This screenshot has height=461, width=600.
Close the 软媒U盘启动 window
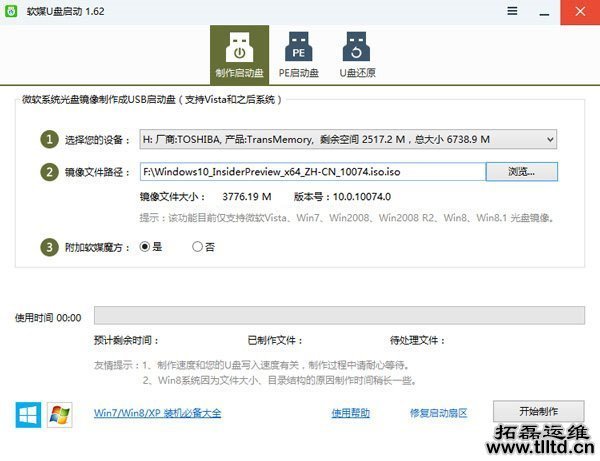pos(580,12)
